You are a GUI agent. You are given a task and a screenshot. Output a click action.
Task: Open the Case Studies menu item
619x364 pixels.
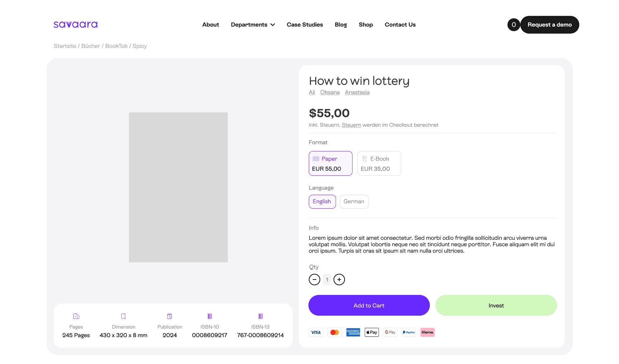(x=305, y=25)
